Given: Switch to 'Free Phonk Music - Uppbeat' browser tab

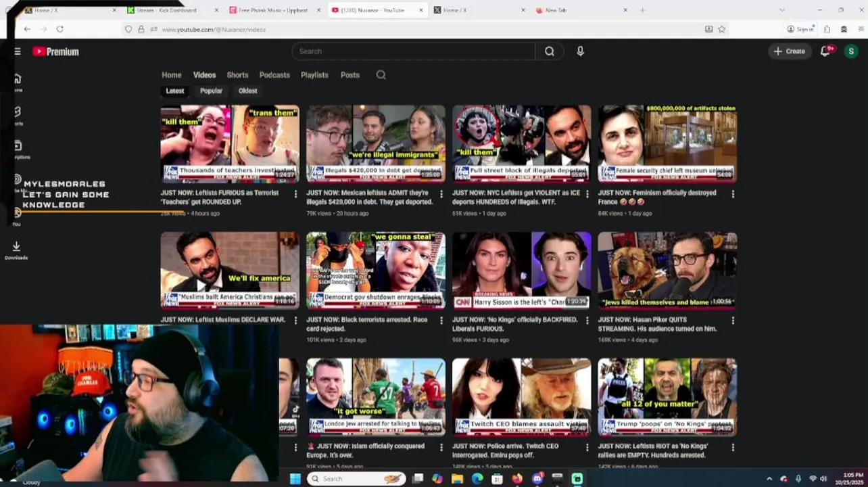Looking at the screenshot, I should pos(273,10).
